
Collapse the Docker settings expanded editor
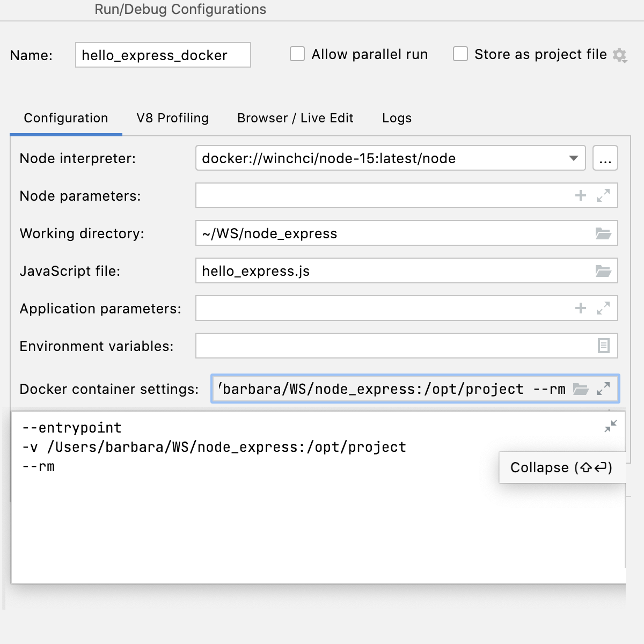point(611,426)
